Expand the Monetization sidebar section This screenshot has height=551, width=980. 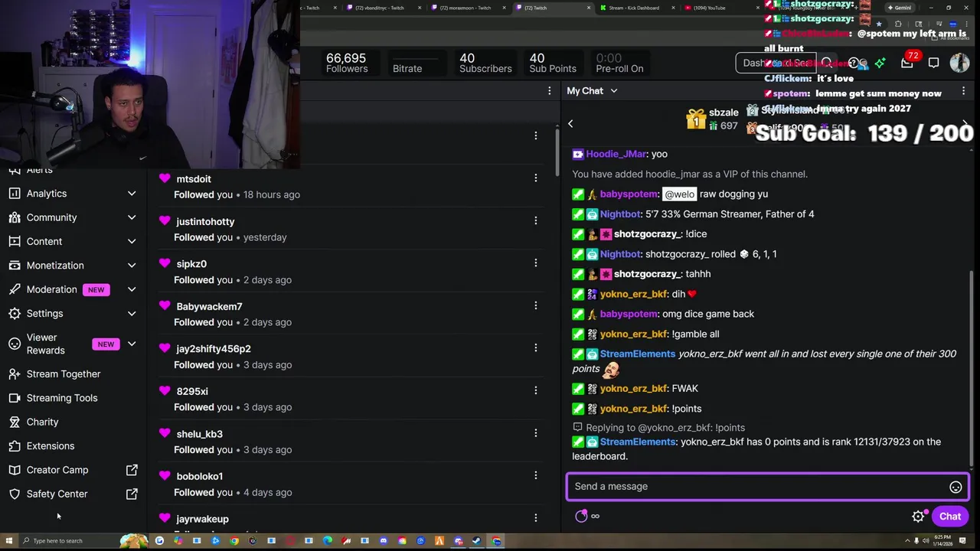coord(132,266)
